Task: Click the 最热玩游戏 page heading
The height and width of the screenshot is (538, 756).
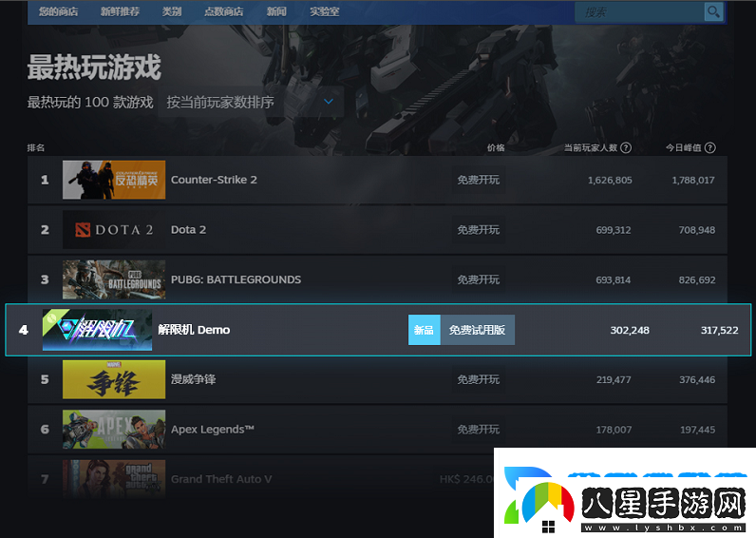Action: (x=94, y=67)
